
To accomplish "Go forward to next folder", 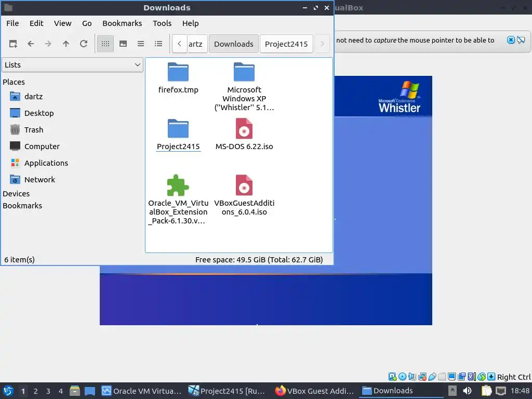I will coord(48,44).
